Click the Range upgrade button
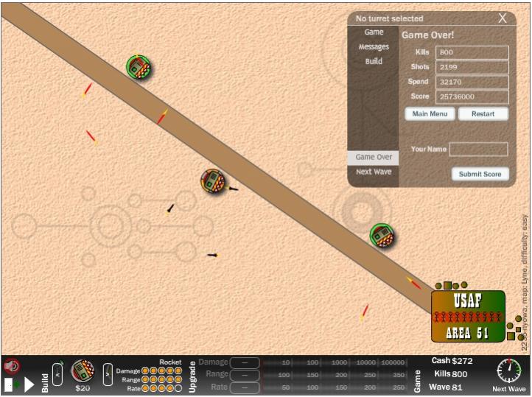 (x=245, y=375)
